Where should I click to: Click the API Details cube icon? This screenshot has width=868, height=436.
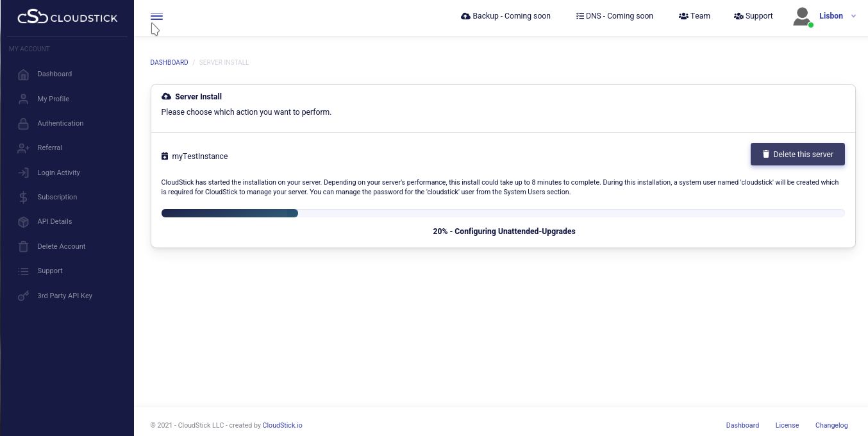click(24, 222)
